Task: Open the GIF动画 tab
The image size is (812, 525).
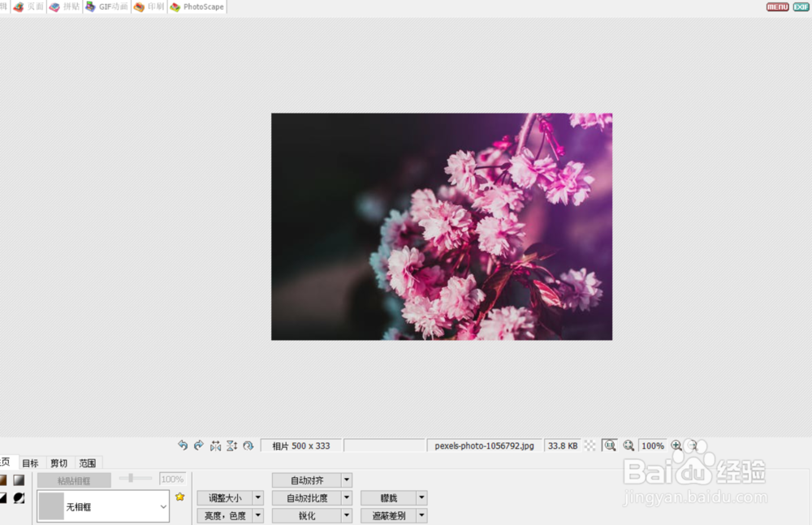Action: [x=107, y=6]
